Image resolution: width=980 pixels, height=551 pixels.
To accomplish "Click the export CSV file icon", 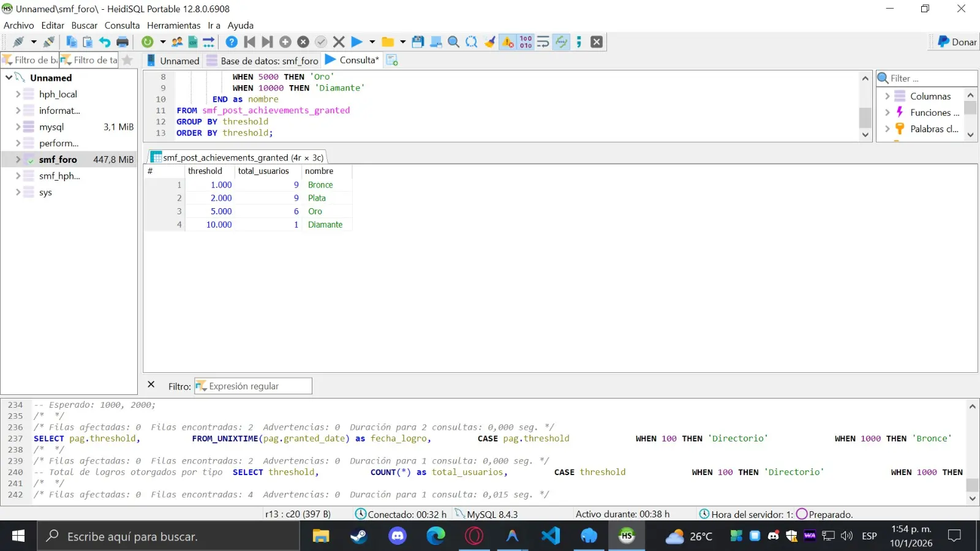I will 193,42.
